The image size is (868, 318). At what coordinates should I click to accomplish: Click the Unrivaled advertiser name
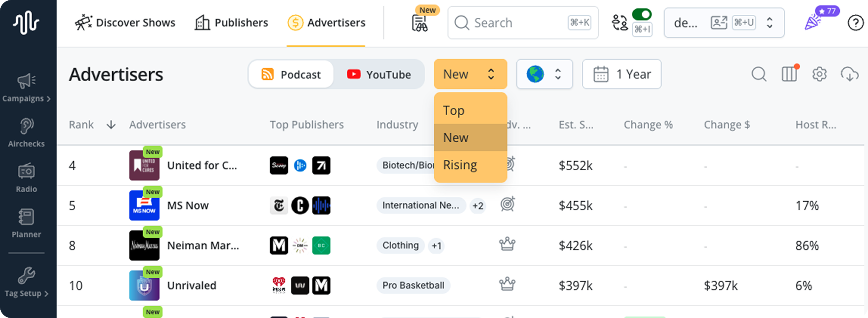(x=192, y=286)
